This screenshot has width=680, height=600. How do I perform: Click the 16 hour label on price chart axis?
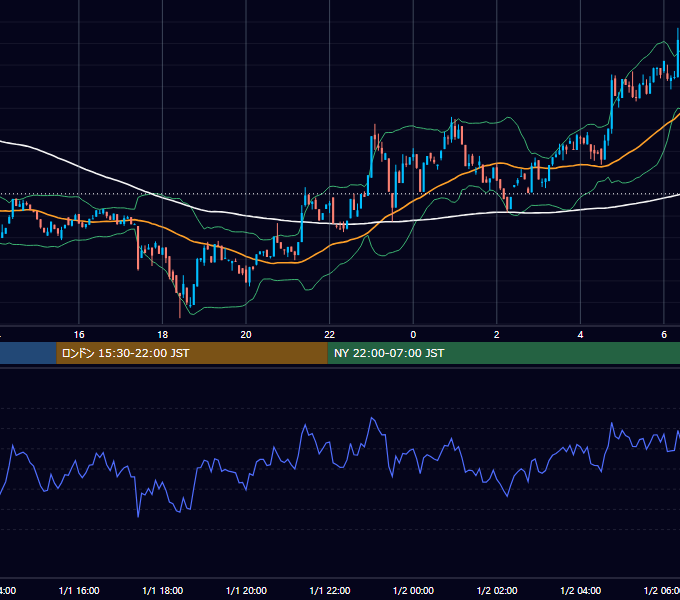(x=79, y=335)
